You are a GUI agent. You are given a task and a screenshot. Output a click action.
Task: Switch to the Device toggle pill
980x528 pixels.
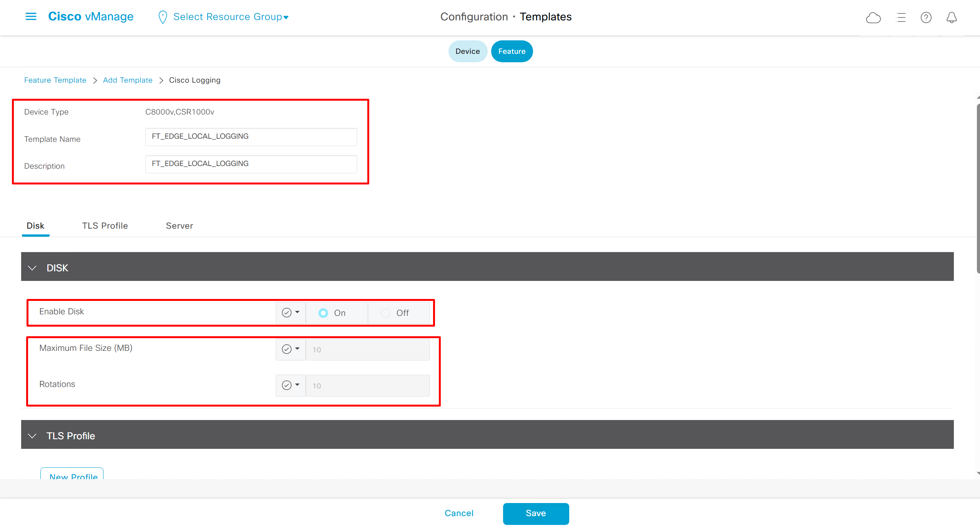pos(467,51)
